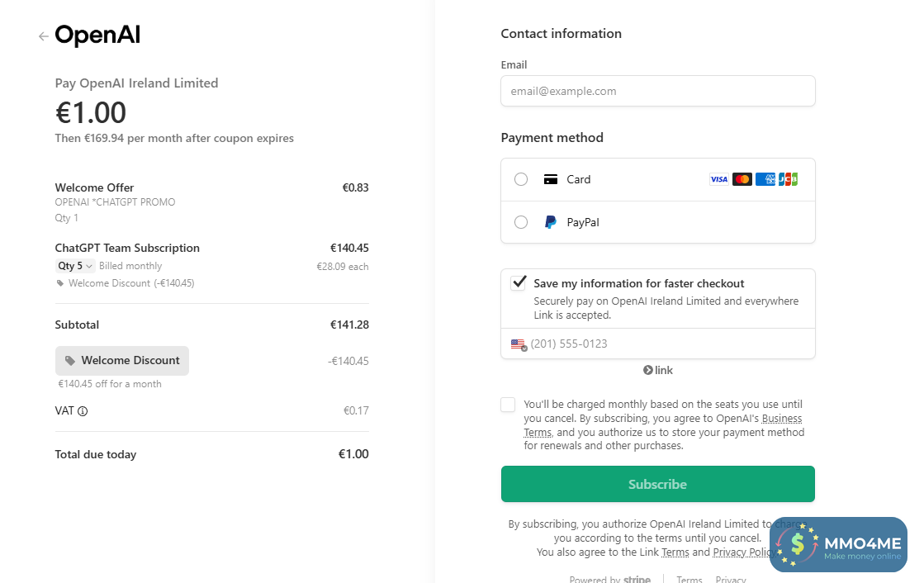Viewport: 924px width, 583px height.
Task: Click the Email input field
Action: (x=657, y=91)
